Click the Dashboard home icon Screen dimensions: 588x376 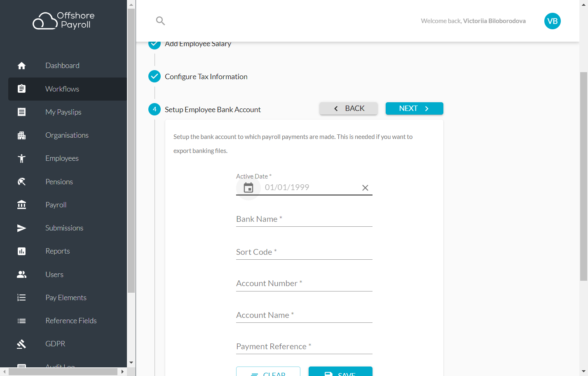21,66
